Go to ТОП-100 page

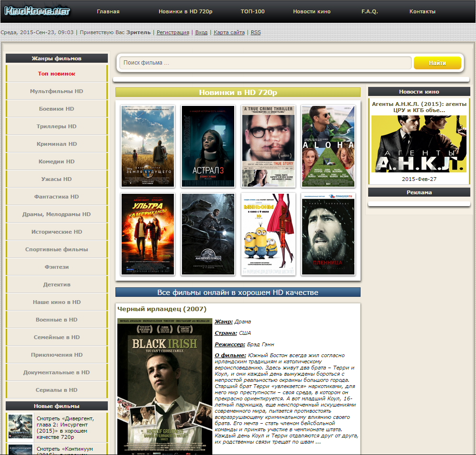[x=253, y=11]
